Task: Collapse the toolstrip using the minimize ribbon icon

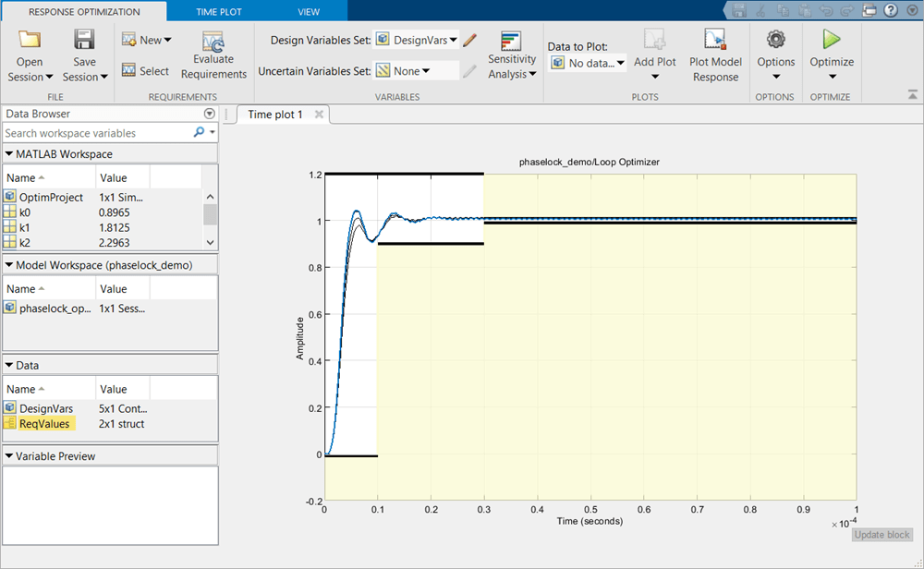Action: tap(912, 94)
